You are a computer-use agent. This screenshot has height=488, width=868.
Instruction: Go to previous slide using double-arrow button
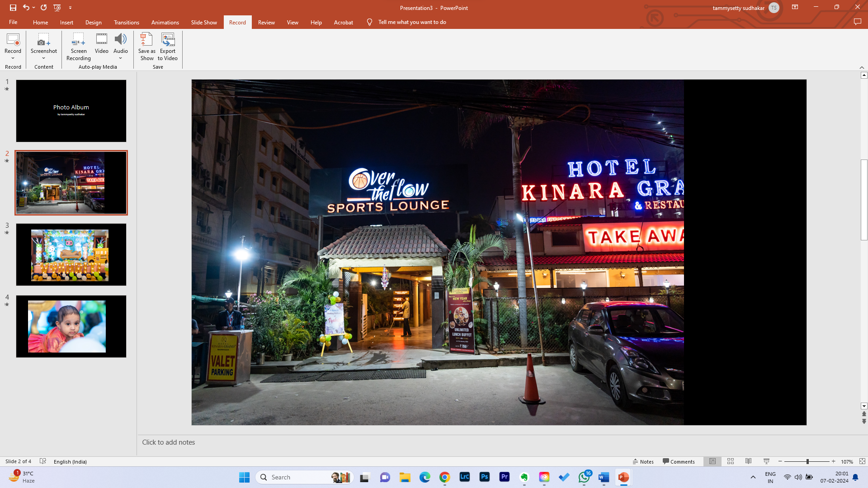(x=864, y=414)
